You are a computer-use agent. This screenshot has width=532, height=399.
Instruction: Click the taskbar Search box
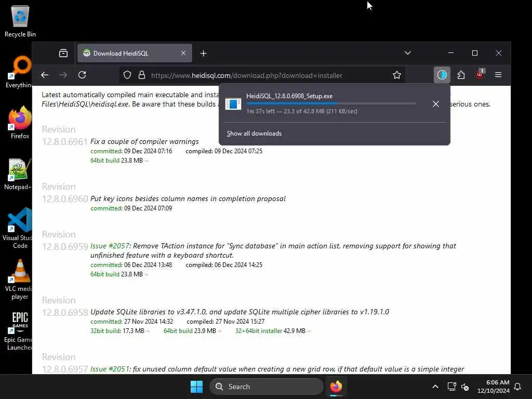(x=267, y=387)
